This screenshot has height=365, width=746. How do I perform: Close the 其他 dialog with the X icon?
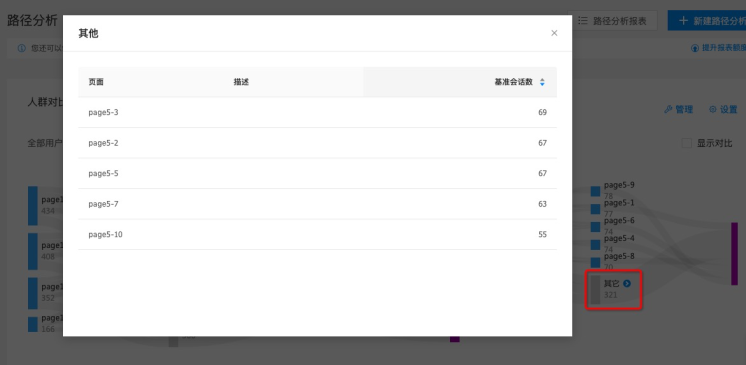pos(554,33)
